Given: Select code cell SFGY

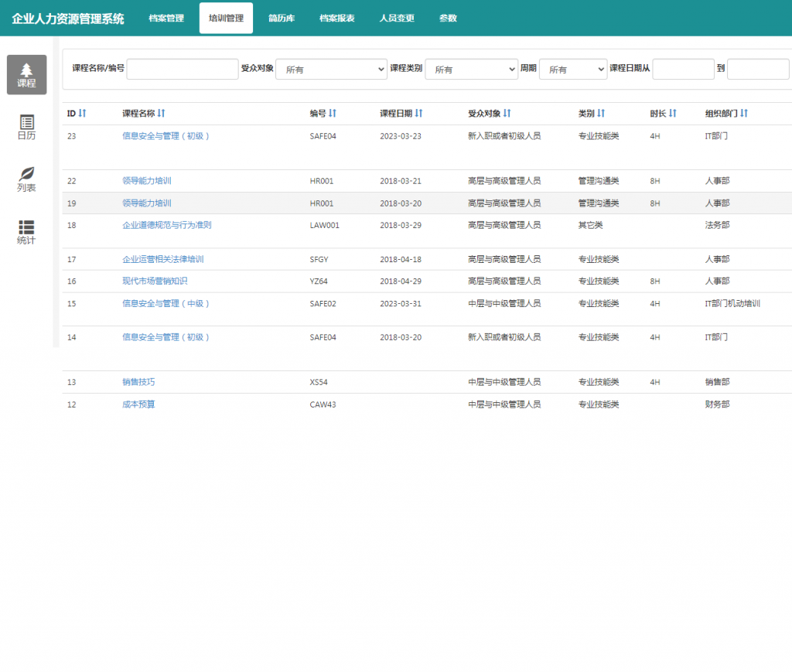Looking at the screenshot, I should pos(319,260).
